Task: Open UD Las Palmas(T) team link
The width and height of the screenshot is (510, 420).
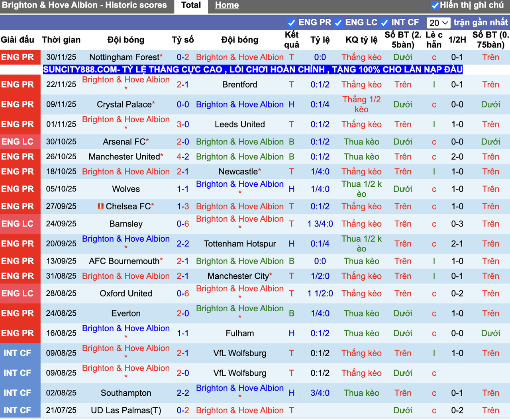Action: (x=126, y=410)
